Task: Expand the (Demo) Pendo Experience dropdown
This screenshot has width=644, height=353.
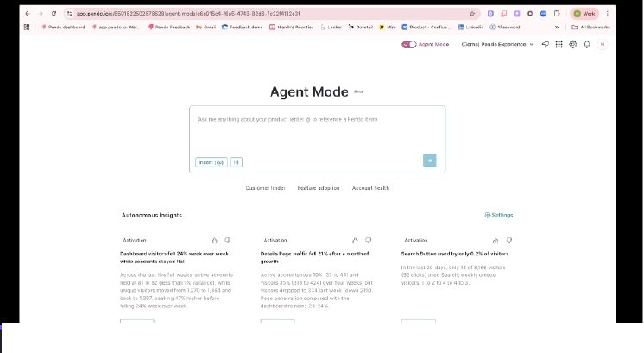Action: 497,44
